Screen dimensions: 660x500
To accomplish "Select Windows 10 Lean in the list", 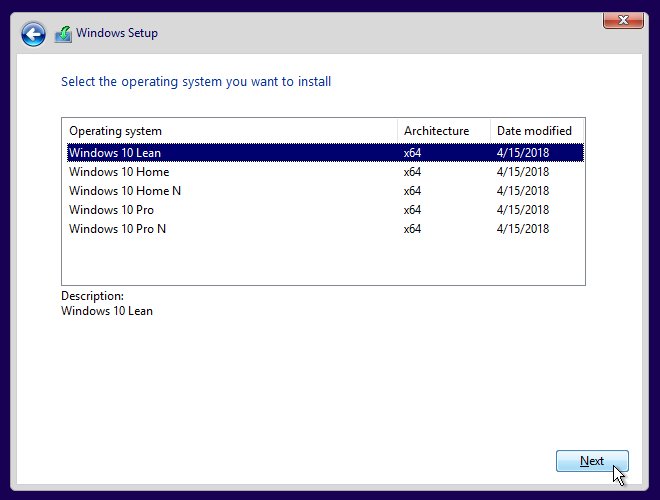I will tap(325, 152).
